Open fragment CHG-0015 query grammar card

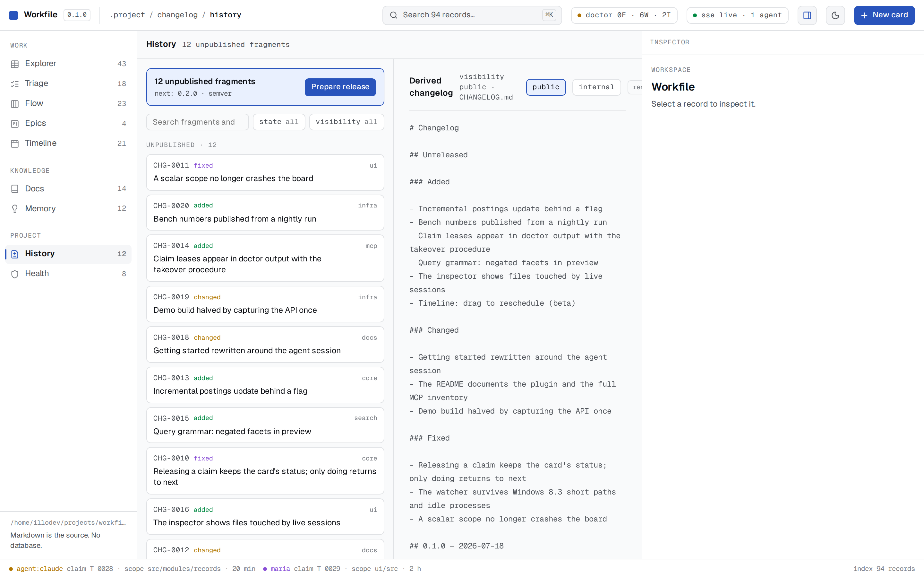pos(265,425)
